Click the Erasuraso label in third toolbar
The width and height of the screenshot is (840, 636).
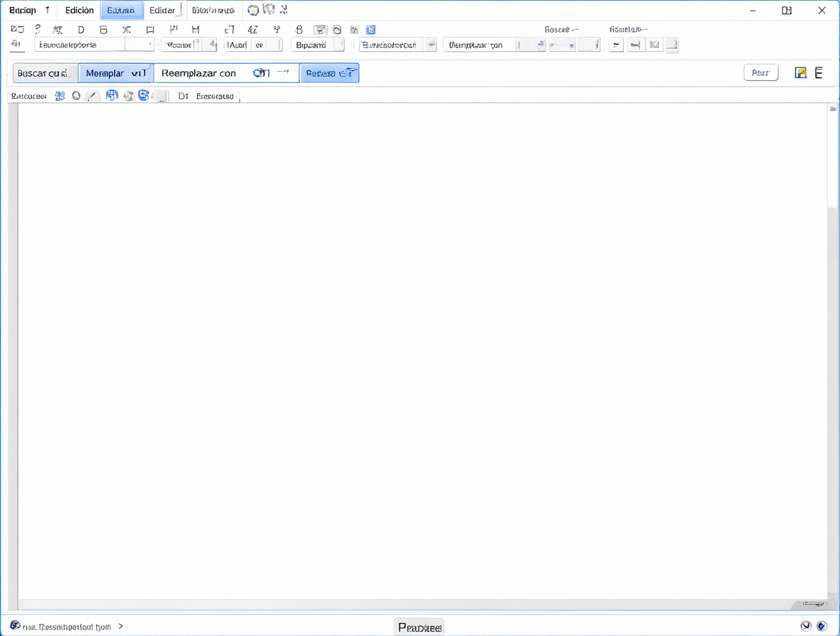(x=215, y=97)
